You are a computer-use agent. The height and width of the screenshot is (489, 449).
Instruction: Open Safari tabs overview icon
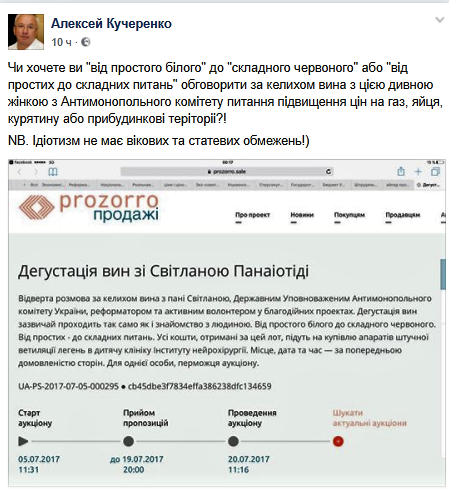[435, 172]
